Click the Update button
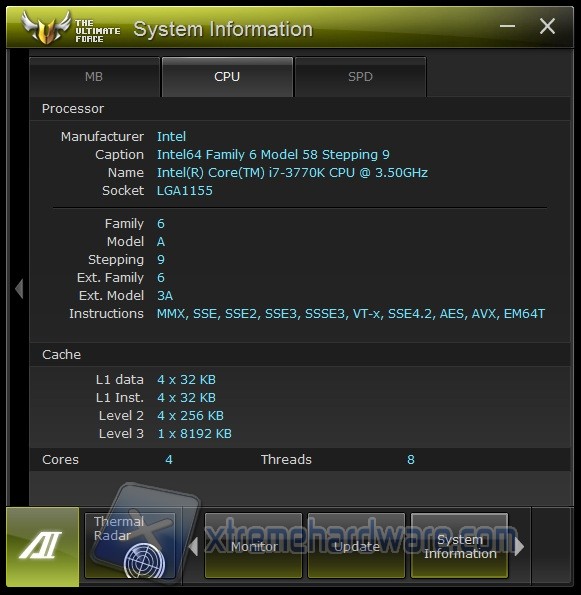This screenshot has height=595, width=581. click(356, 546)
